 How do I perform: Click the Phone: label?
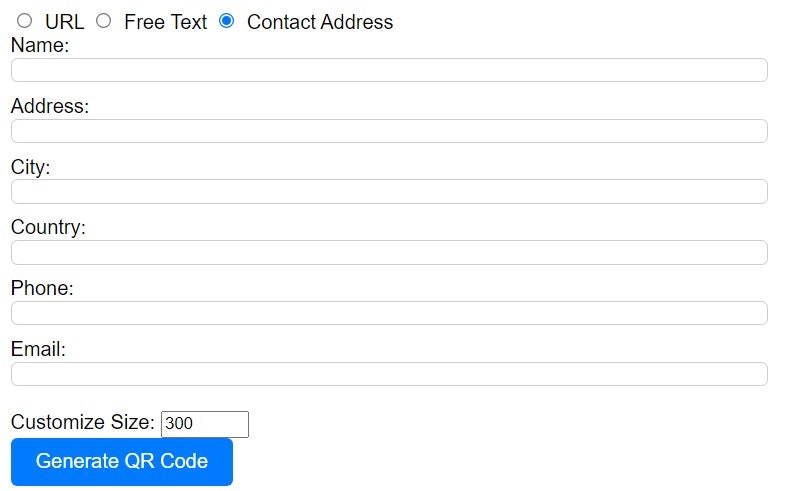pyautogui.click(x=43, y=288)
